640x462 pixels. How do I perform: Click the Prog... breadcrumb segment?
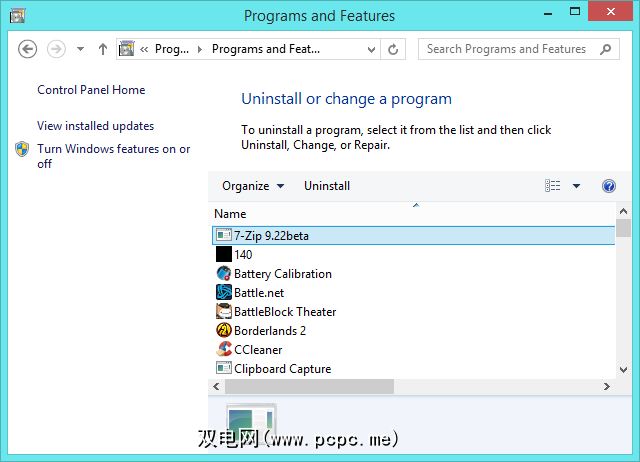172,49
